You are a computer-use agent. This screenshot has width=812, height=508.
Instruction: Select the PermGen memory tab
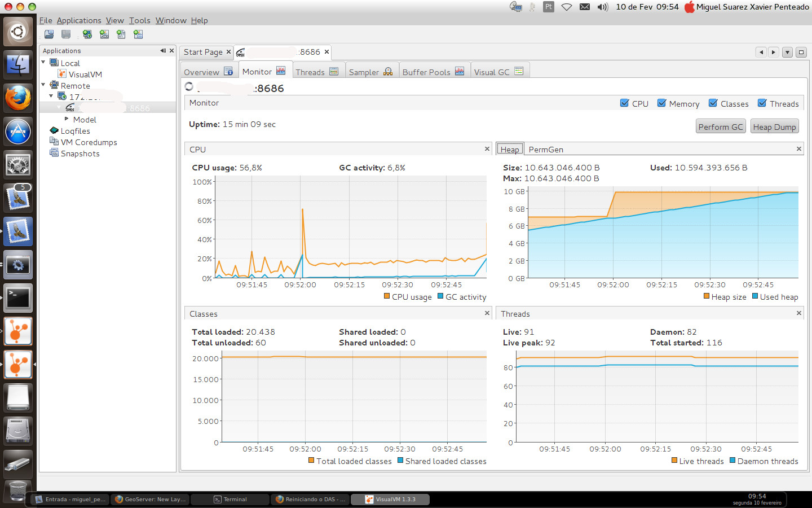546,150
